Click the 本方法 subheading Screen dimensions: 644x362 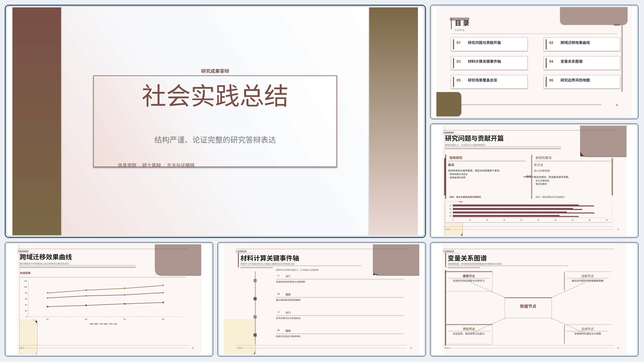pyautogui.click(x=538, y=165)
